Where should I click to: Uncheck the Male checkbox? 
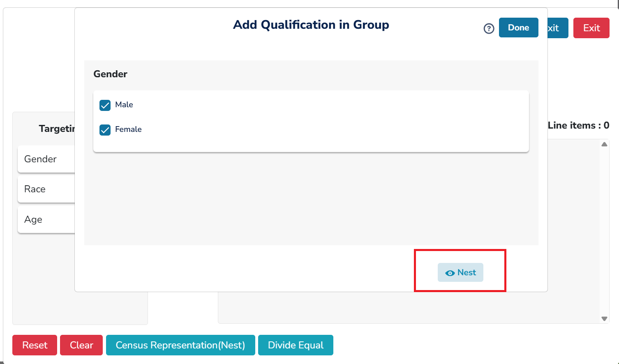tap(105, 105)
